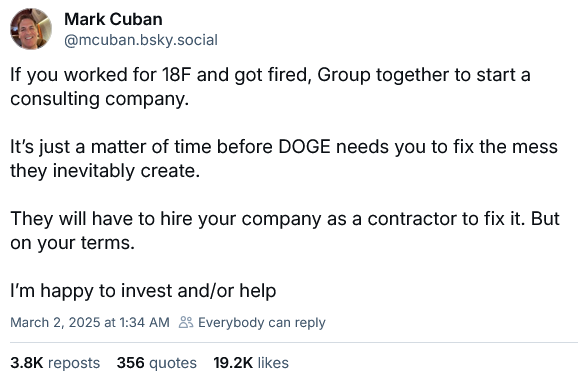The width and height of the screenshot is (578, 382).
Task: Click the word contractor in the post
Action: coord(411,219)
